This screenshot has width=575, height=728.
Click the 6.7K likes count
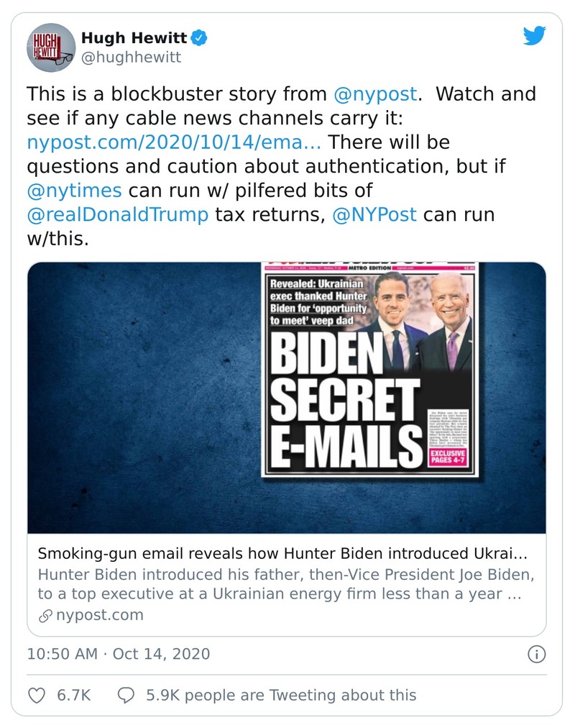click(x=73, y=695)
